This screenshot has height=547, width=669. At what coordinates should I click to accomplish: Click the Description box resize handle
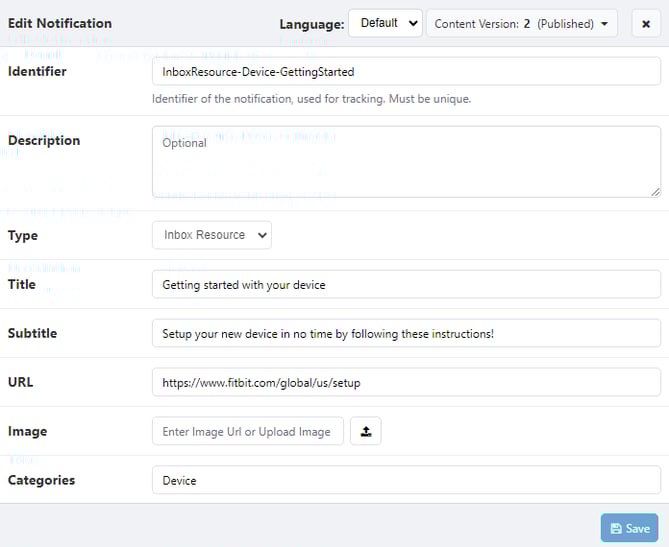(x=655, y=191)
